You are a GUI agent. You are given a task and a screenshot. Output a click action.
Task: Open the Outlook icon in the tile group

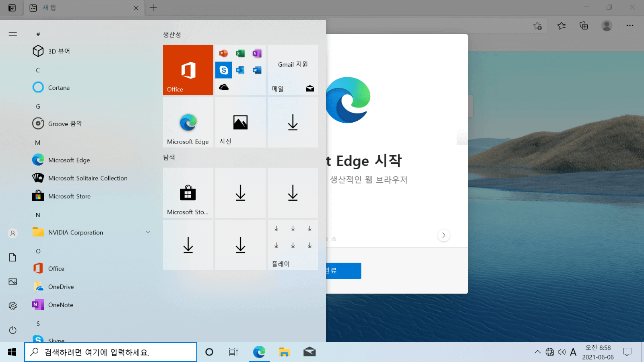pos(240,70)
